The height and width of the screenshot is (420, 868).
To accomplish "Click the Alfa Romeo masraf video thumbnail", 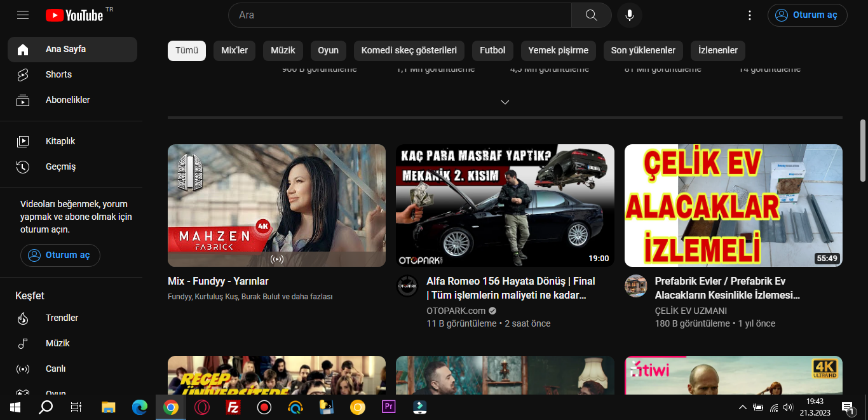I will tap(505, 205).
